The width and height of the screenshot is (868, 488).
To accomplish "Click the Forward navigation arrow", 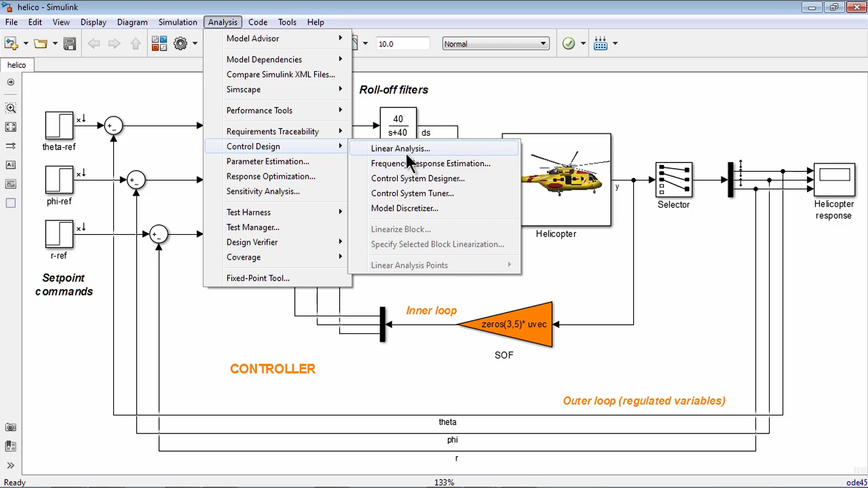I will pyautogui.click(x=114, y=43).
